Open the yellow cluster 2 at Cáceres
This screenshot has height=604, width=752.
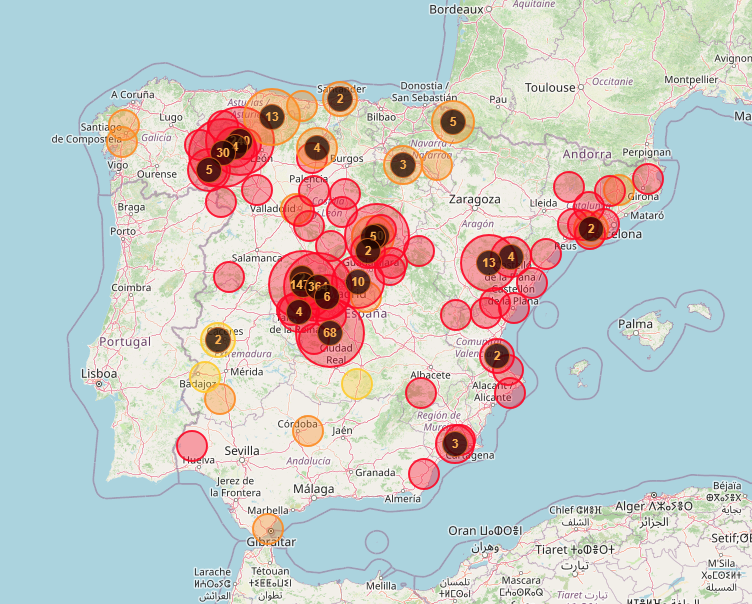click(218, 340)
